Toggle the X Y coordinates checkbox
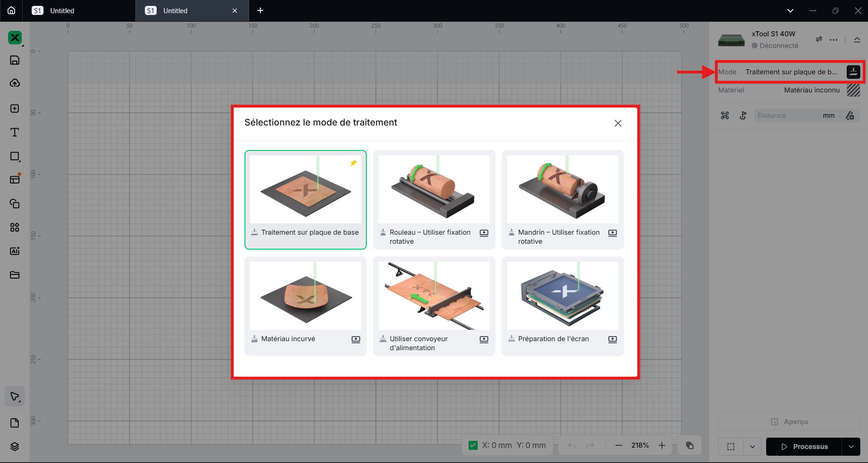 pyautogui.click(x=473, y=445)
